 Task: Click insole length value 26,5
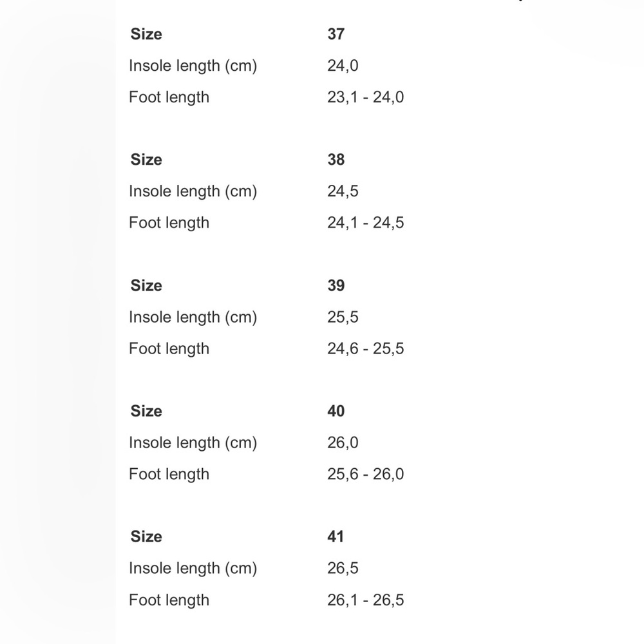pos(343,569)
